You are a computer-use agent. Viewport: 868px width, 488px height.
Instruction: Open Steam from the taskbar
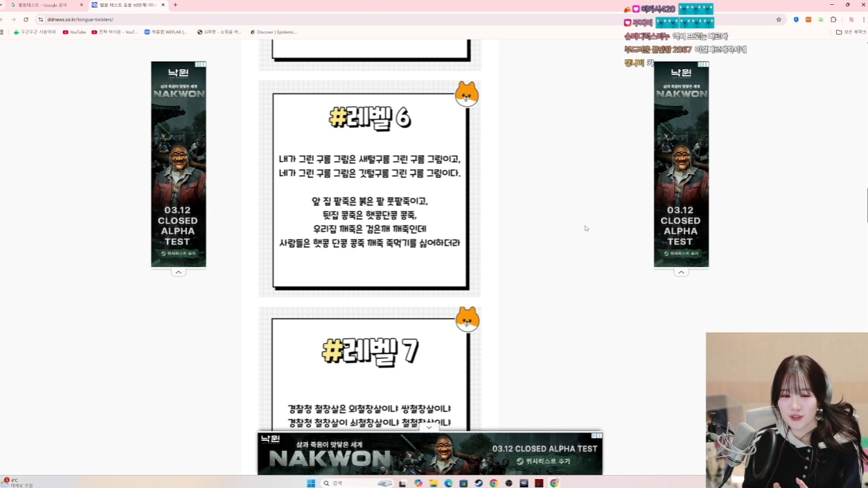pos(479,483)
